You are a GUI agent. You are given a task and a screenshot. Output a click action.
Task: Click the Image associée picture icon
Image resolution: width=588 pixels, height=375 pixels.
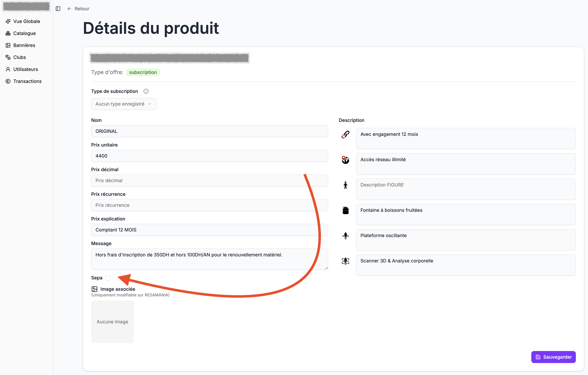(94, 289)
